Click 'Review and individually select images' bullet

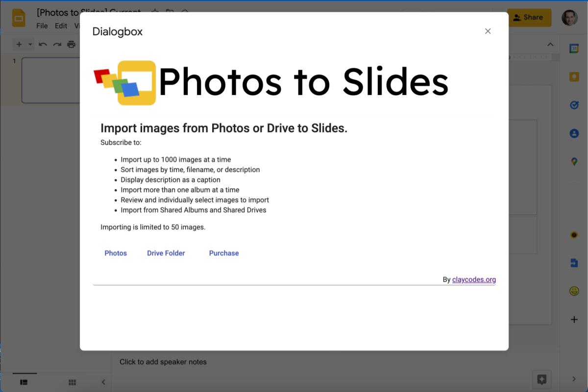195,200
